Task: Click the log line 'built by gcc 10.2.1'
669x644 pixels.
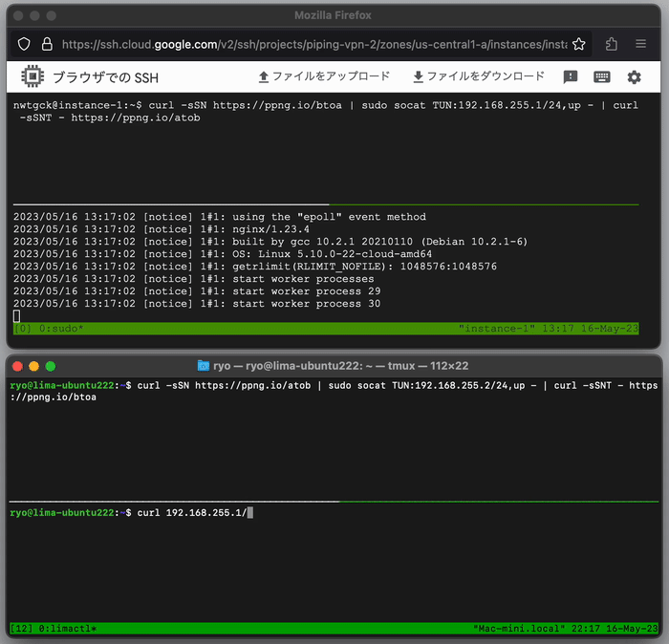Action: (x=270, y=242)
